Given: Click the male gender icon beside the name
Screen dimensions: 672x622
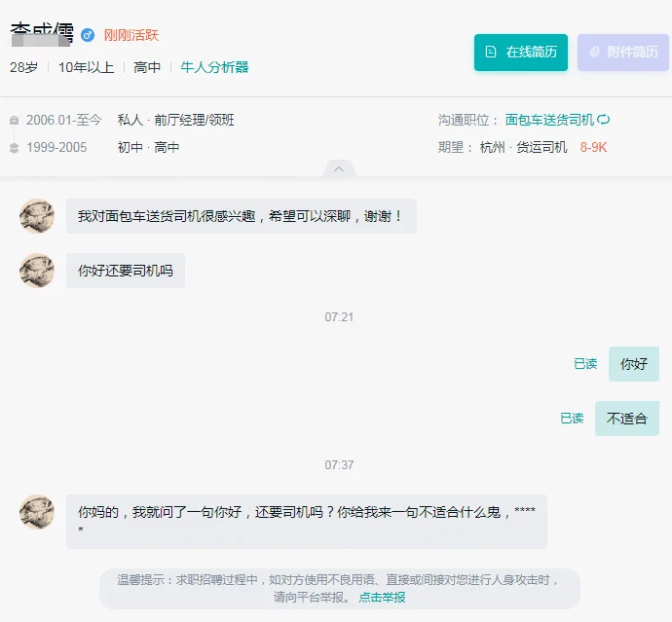Looking at the screenshot, I should point(88,35).
